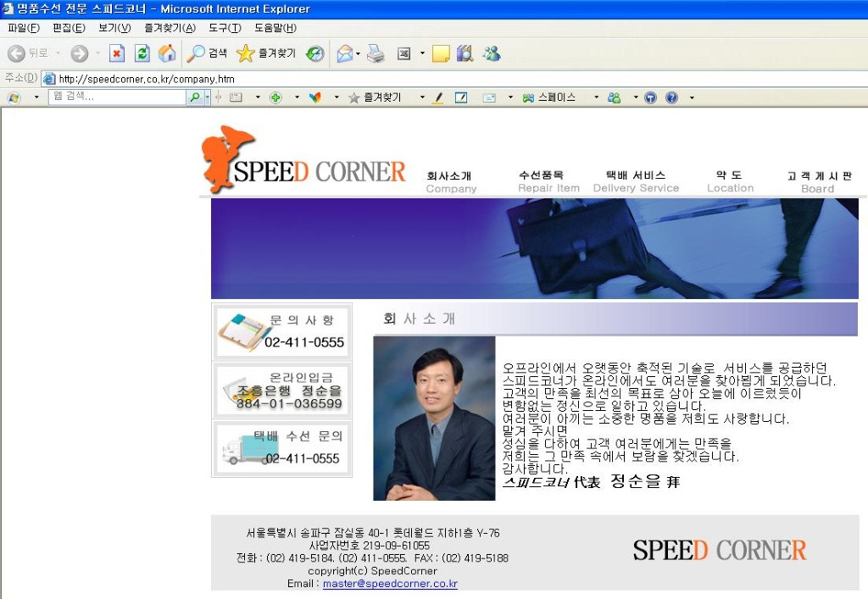The height and width of the screenshot is (599, 868).
Task: Open the 도움말(H) menu
Action: click(275, 28)
